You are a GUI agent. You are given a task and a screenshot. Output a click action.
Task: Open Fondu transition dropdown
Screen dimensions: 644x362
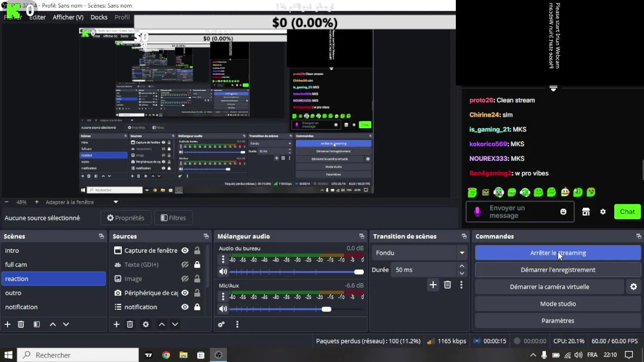coord(419,253)
